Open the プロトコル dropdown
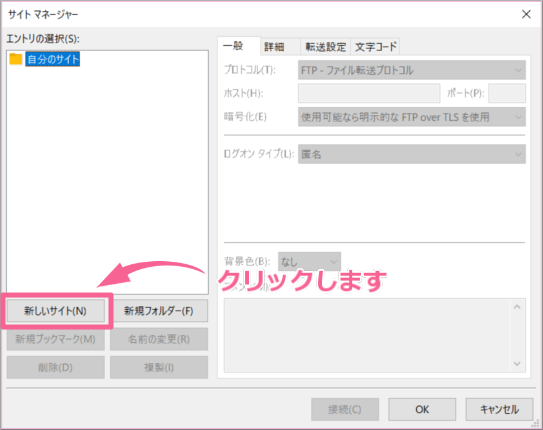This screenshot has width=543, height=430. click(x=412, y=70)
